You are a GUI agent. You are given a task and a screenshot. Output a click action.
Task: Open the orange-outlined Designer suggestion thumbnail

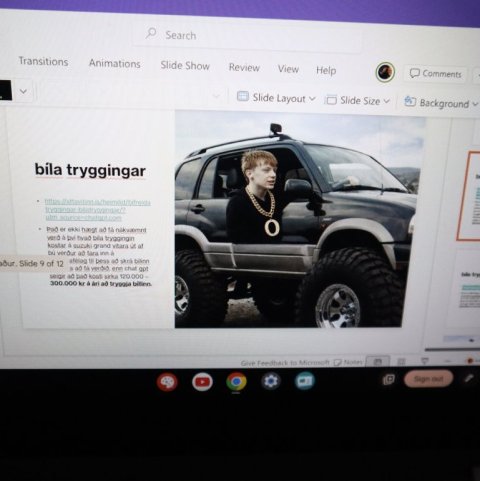pyautogui.click(x=469, y=196)
